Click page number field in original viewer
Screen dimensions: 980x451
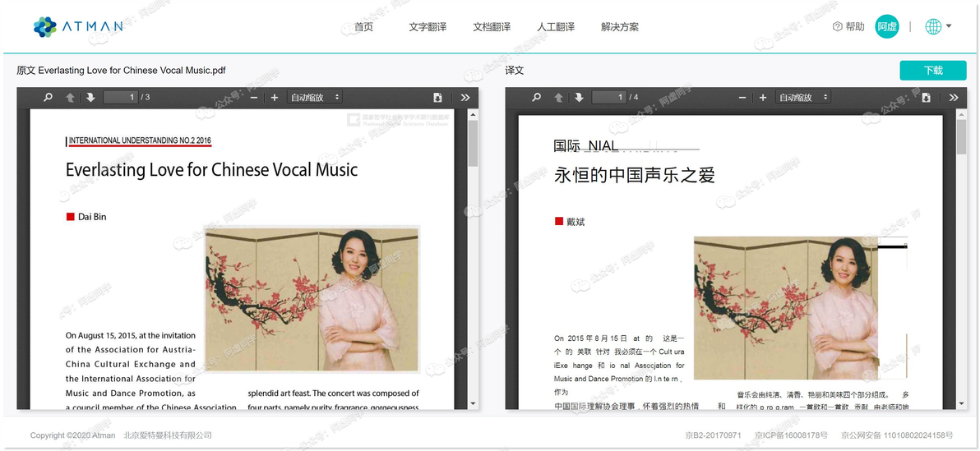pos(121,98)
